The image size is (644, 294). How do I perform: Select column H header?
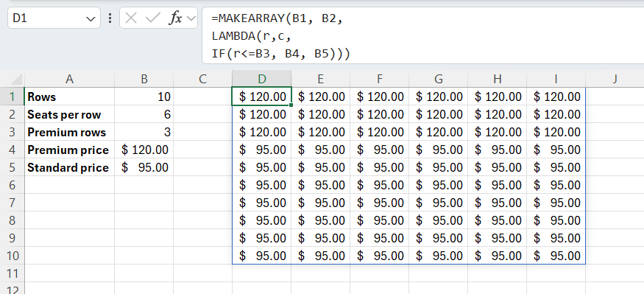[x=497, y=79]
